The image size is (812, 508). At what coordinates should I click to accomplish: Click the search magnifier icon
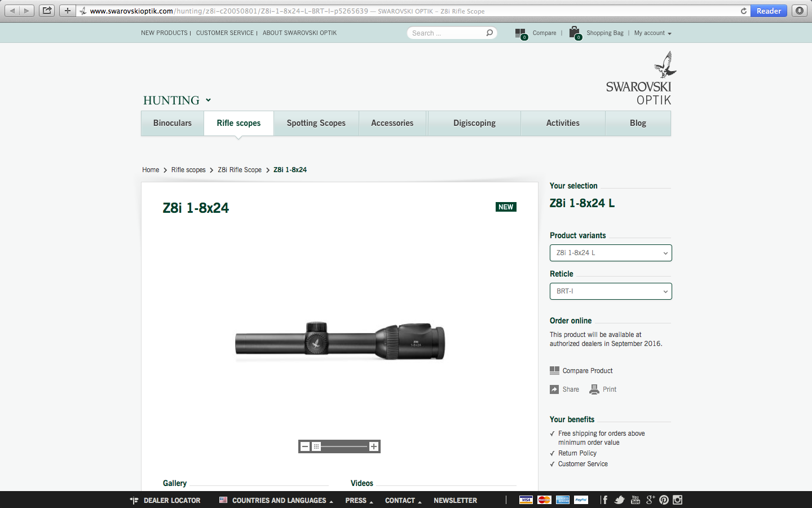pos(489,33)
